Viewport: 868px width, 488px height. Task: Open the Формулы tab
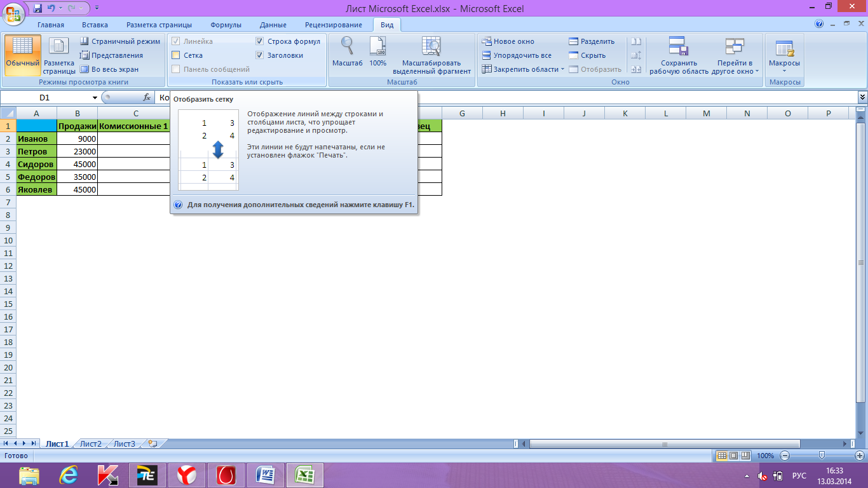(226, 25)
